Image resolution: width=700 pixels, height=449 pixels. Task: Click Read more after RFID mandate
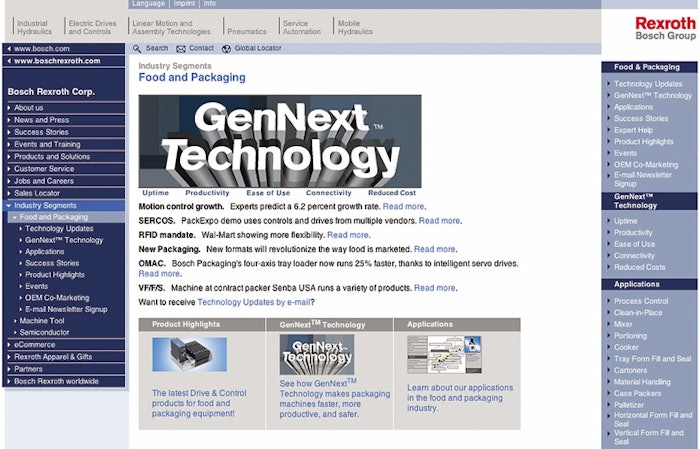pos(348,235)
